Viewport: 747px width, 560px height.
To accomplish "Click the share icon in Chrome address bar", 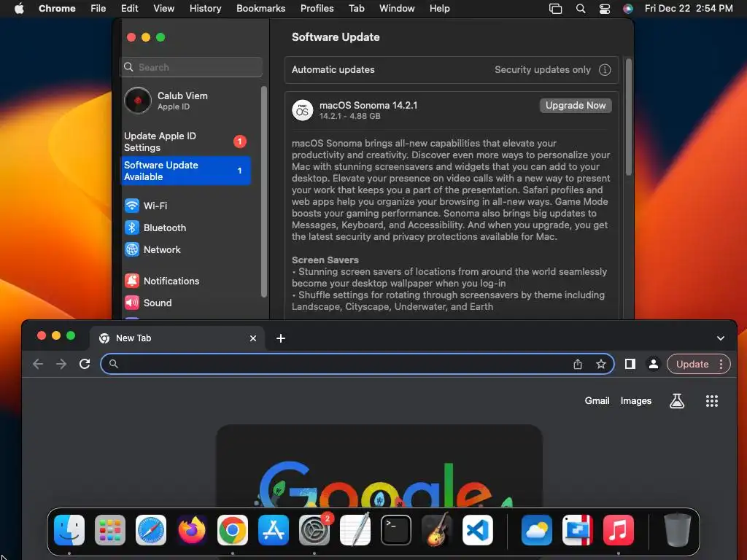I will tap(578, 364).
